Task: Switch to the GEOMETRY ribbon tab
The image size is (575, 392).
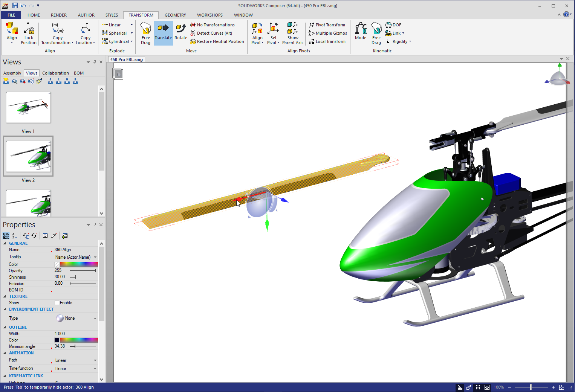Action: tap(175, 15)
